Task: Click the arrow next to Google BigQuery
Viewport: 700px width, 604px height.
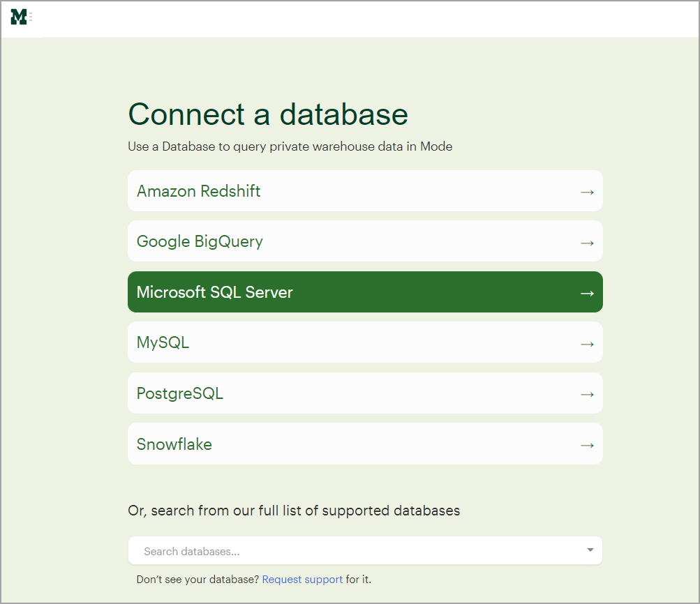Action: pyautogui.click(x=587, y=241)
